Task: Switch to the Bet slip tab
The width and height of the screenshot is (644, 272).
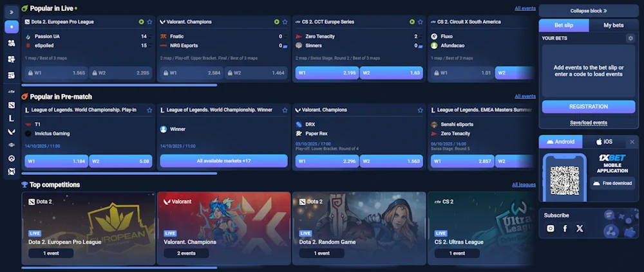Action: (x=563, y=25)
